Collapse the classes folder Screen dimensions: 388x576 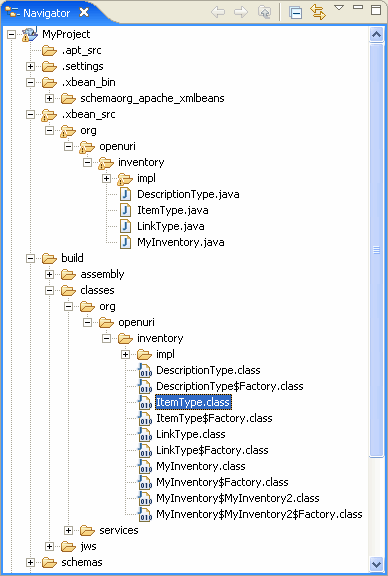click(x=49, y=291)
